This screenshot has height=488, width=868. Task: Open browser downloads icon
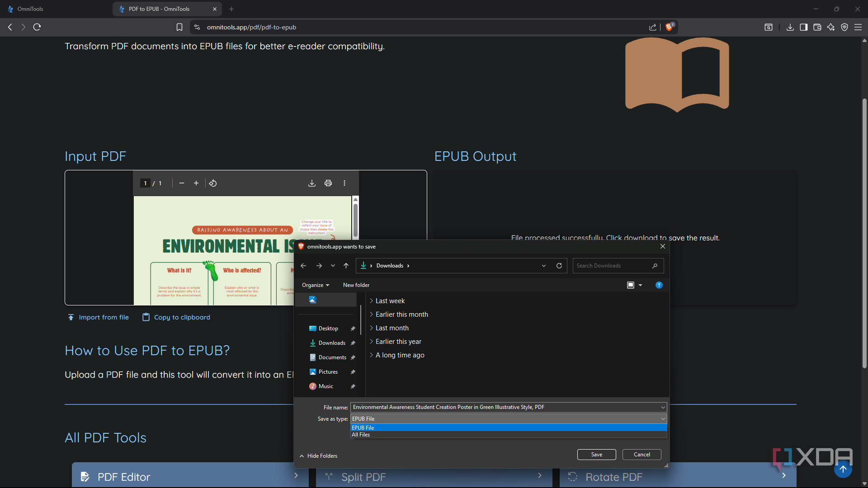(790, 27)
